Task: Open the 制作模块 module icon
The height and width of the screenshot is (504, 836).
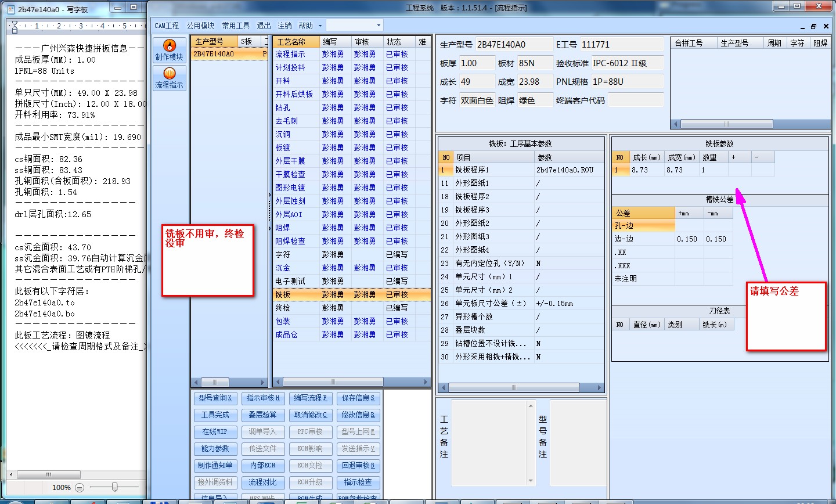Action: pos(169,50)
